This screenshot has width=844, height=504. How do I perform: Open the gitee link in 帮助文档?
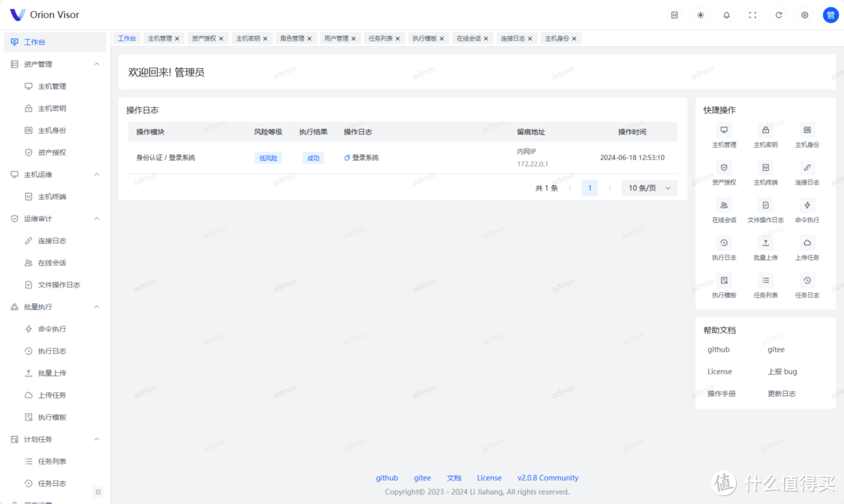[775, 349]
